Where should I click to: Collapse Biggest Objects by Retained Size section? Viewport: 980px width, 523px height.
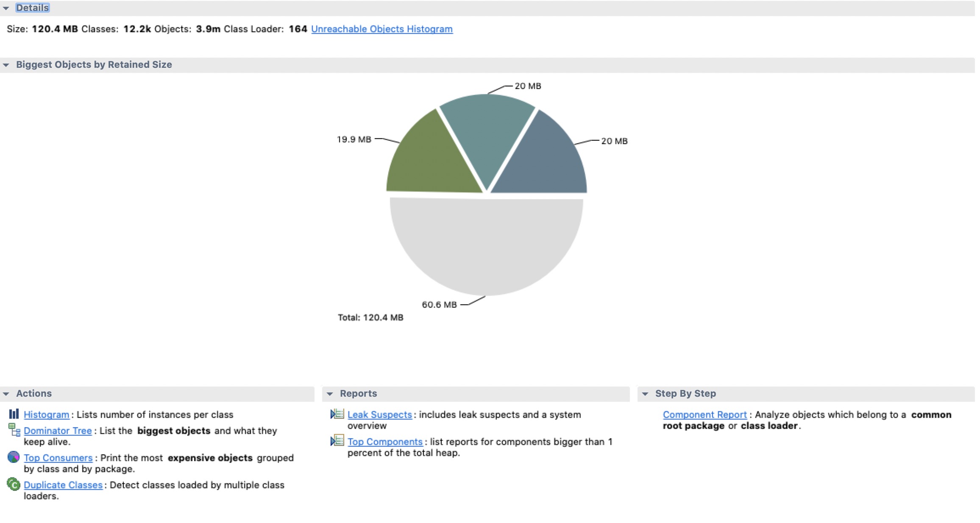(6, 65)
